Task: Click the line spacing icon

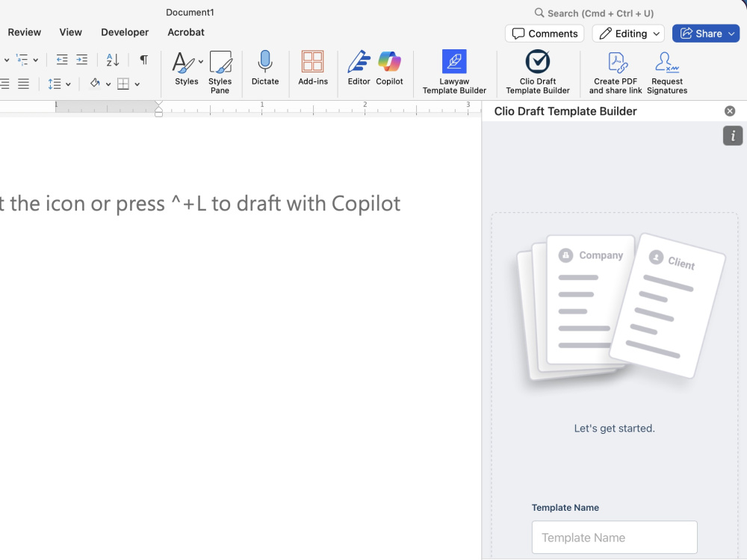Action: [x=55, y=84]
